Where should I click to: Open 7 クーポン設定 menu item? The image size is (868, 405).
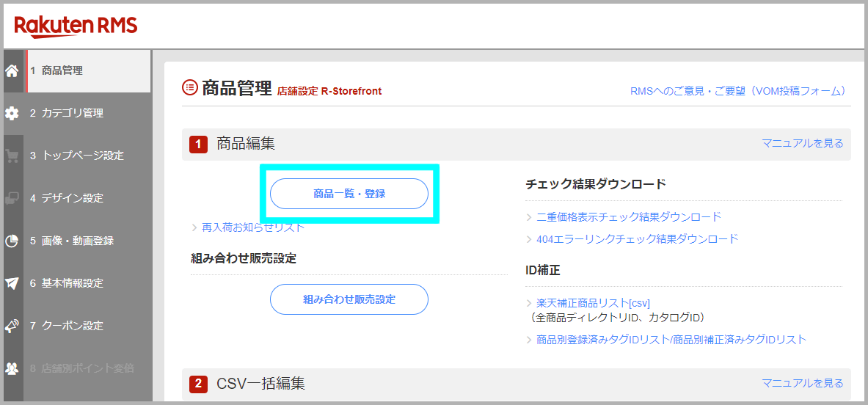[88, 326]
